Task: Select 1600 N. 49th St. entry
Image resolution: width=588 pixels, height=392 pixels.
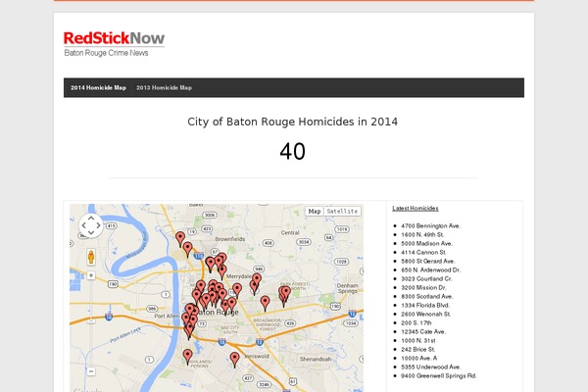Action: [x=422, y=234]
